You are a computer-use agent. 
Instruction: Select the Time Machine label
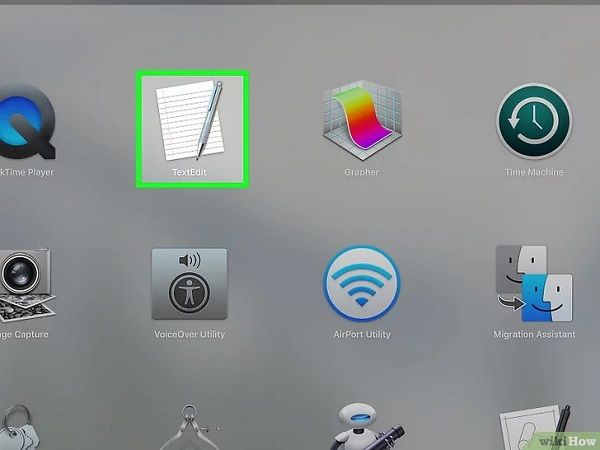point(533,173)
